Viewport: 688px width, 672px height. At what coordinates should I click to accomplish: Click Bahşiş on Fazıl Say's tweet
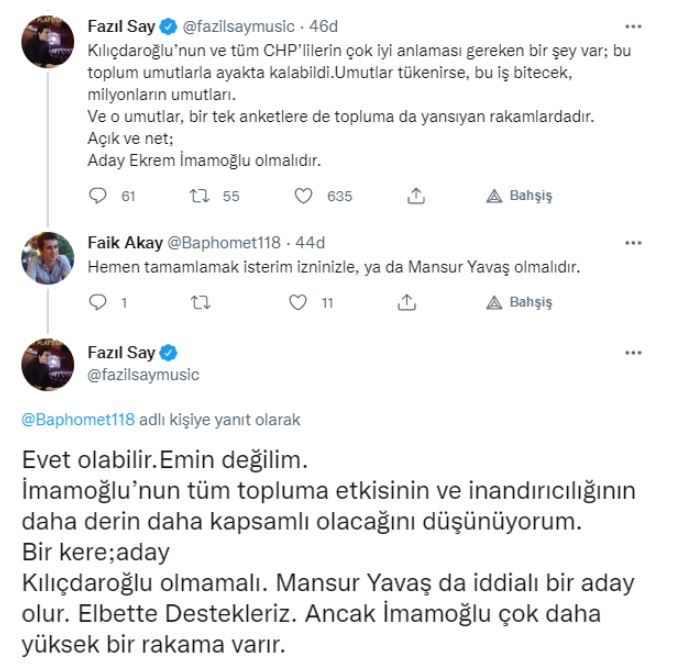tap(521, 196)
